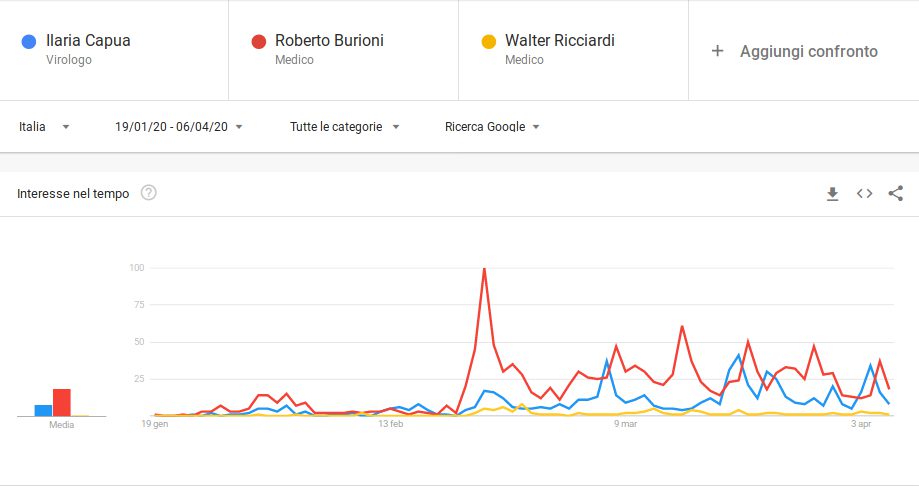Screen dimensions: 919x486
Task: Click the blue Media average bar
Action: 43,410
